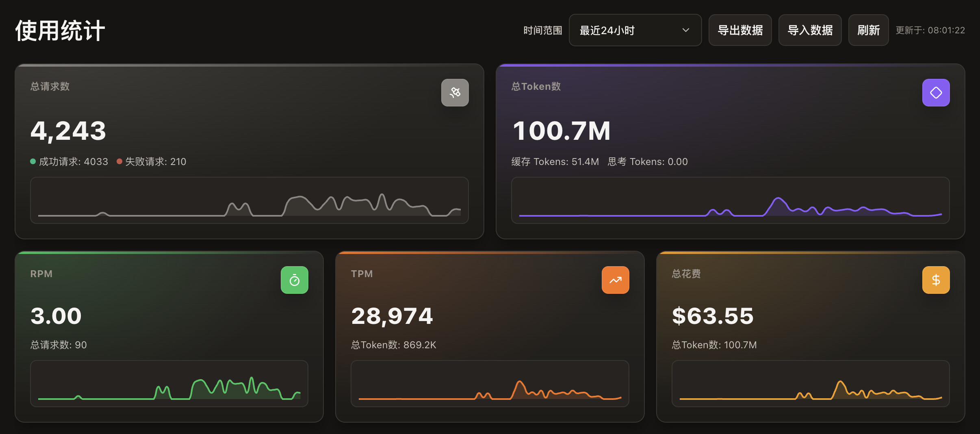The height and width of the screenshot is (434, 980).
Task: Select the 4,243 total requests value
Action: [68, 131]
